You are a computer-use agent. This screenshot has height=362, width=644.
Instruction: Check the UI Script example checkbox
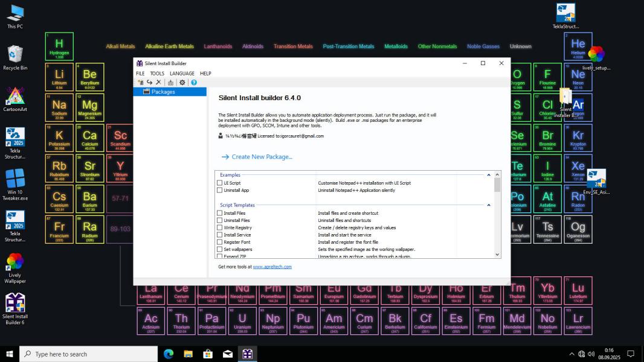tap(220, 183)
